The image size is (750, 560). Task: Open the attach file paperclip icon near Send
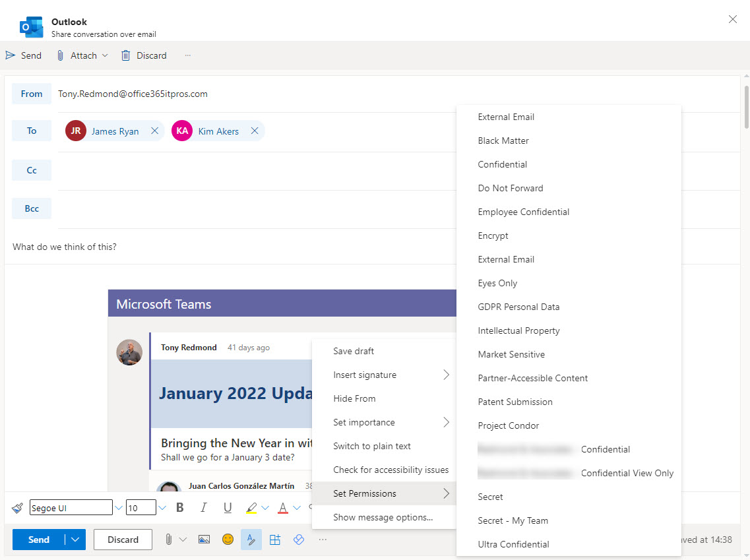click(168, 540)
